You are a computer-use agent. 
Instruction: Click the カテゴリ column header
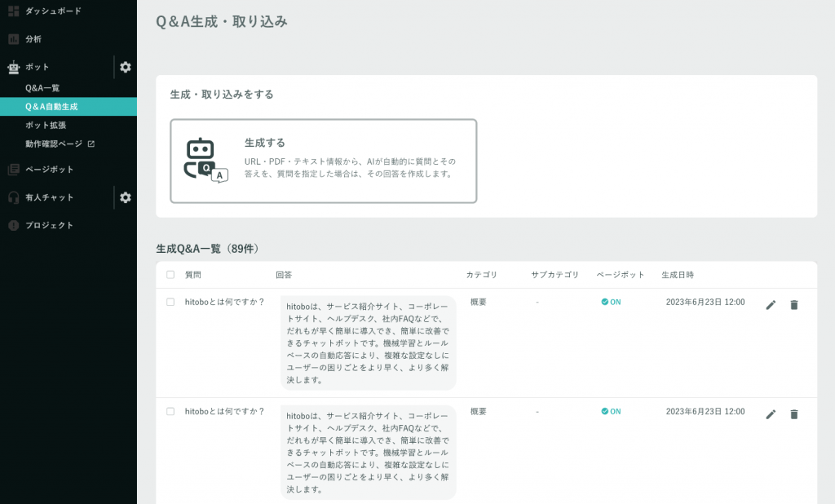click(481, 275)
